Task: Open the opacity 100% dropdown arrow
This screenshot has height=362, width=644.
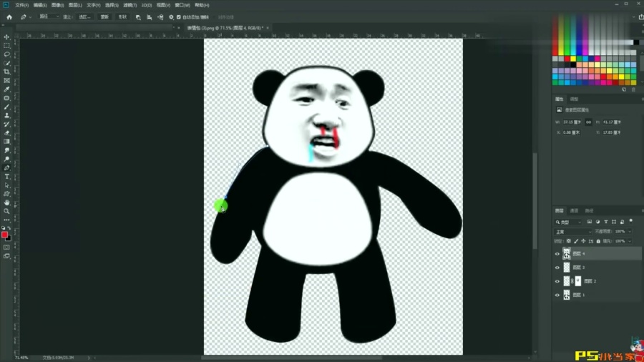Action: [630, 232]
